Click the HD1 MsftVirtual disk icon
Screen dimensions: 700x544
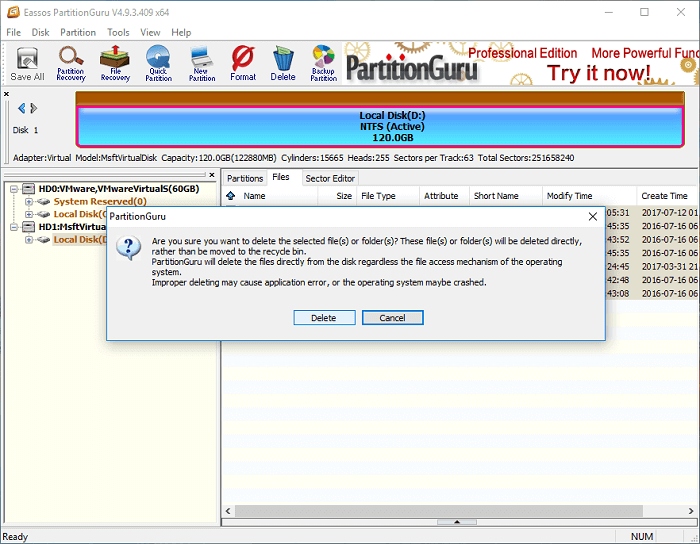coord(29,227)
